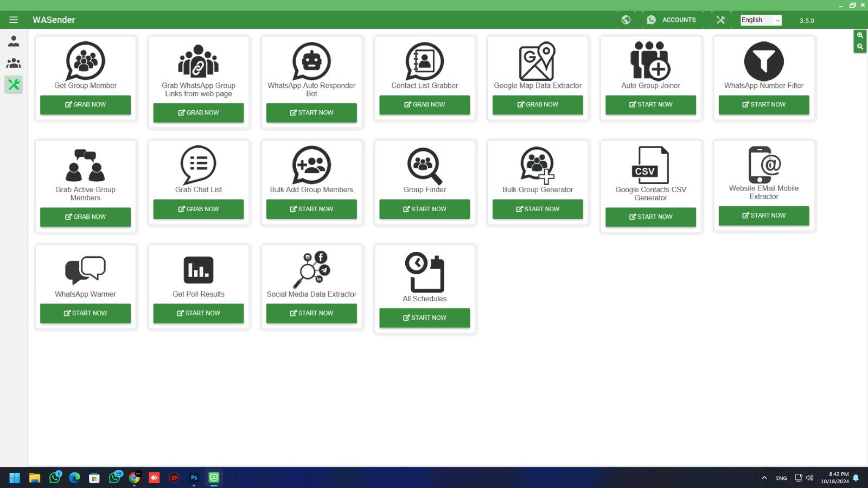The width and height of the screenshot is (868, 488).
Task: Start the WhatsApp Auto Responder Bot
Action: pyautogui.click(x=311, y=113)
